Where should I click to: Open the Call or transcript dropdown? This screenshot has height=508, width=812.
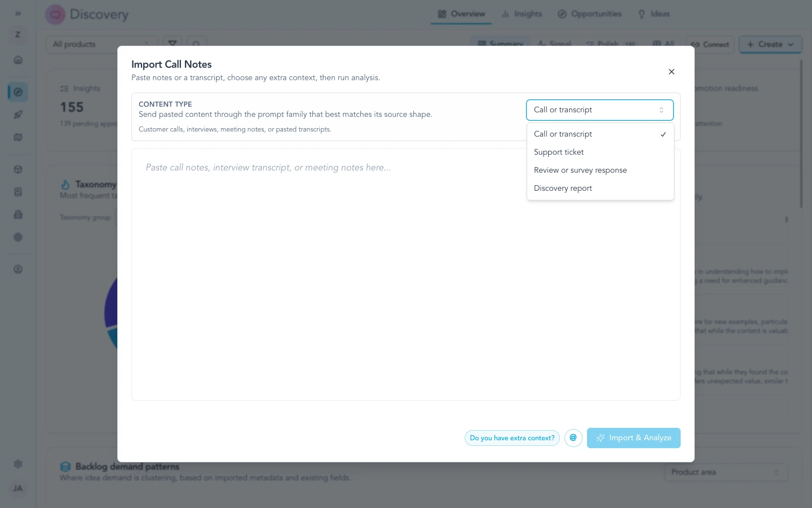tap(599, 110)
